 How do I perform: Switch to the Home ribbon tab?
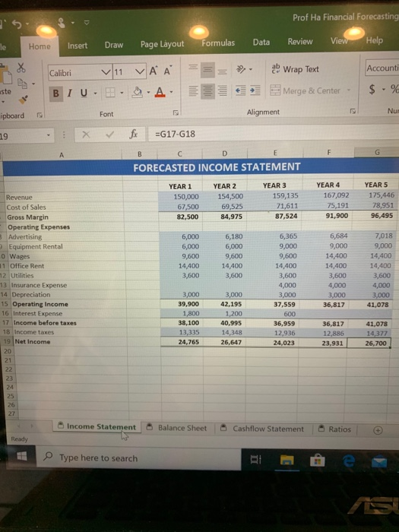click(x=40, y=46)
